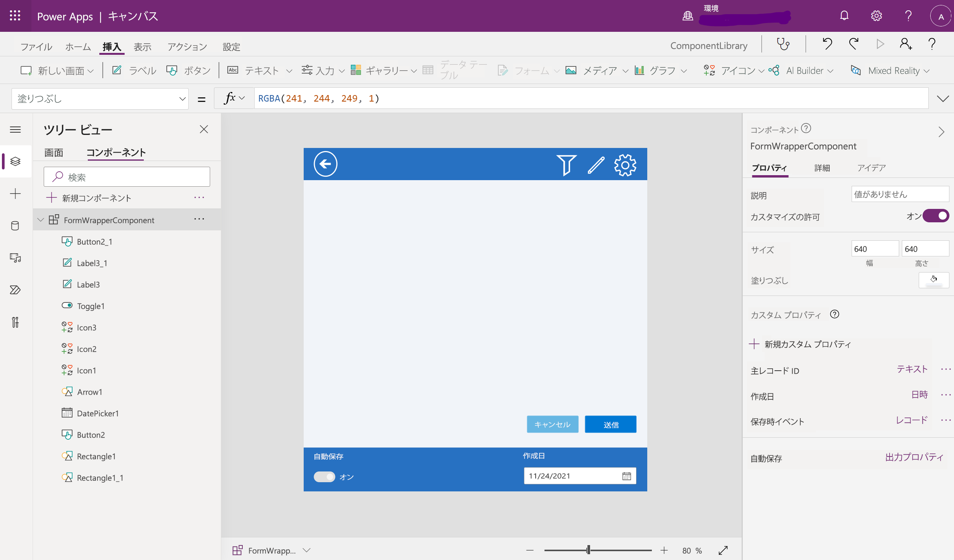
Task: Undo the last action
Action: (x=827, y=44)
